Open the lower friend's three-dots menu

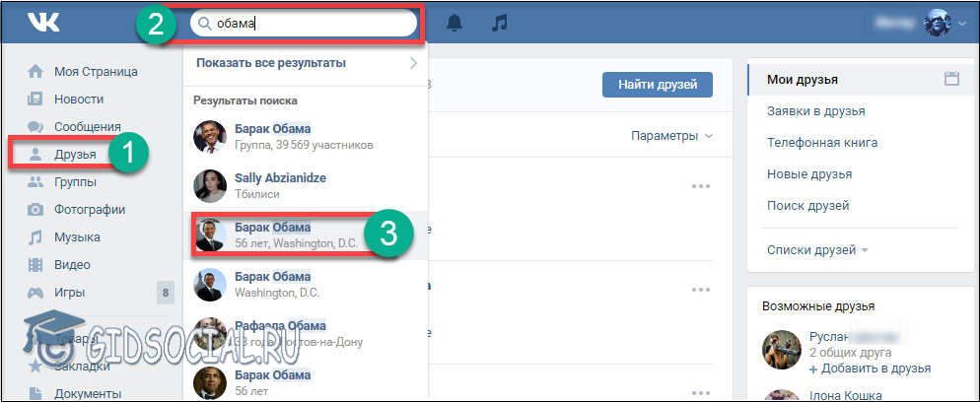click(x=702, y=290)
